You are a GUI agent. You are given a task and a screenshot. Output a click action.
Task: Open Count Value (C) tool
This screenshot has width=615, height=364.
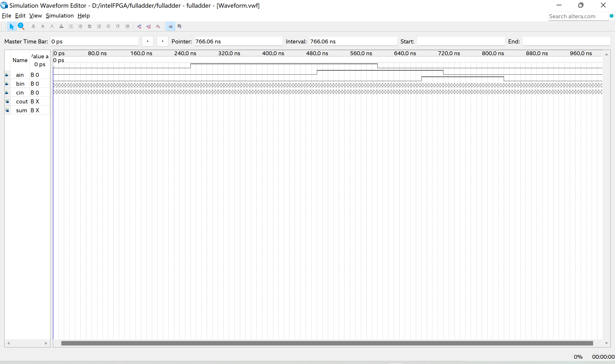coord(99,26)
